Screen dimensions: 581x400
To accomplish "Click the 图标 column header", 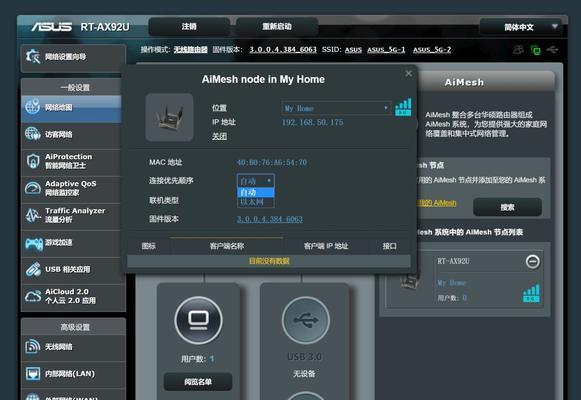I will (x=149, y=246).
